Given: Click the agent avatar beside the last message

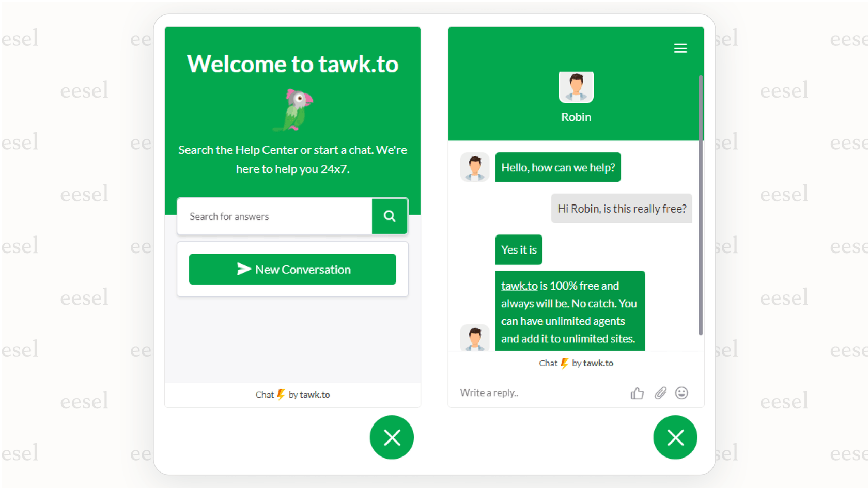Looking at the screenshot, I should coord(474,338).
